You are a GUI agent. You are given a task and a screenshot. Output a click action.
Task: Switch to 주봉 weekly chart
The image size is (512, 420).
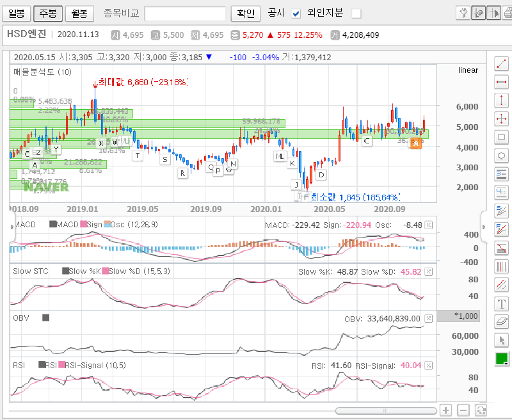coord(48,13)
